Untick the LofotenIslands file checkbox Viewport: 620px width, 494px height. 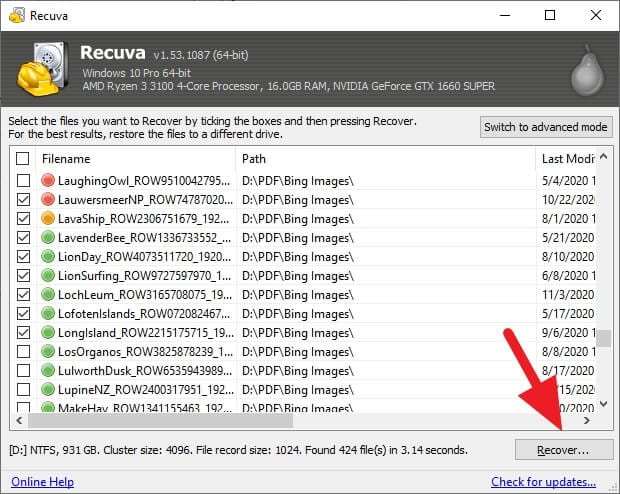23,313
